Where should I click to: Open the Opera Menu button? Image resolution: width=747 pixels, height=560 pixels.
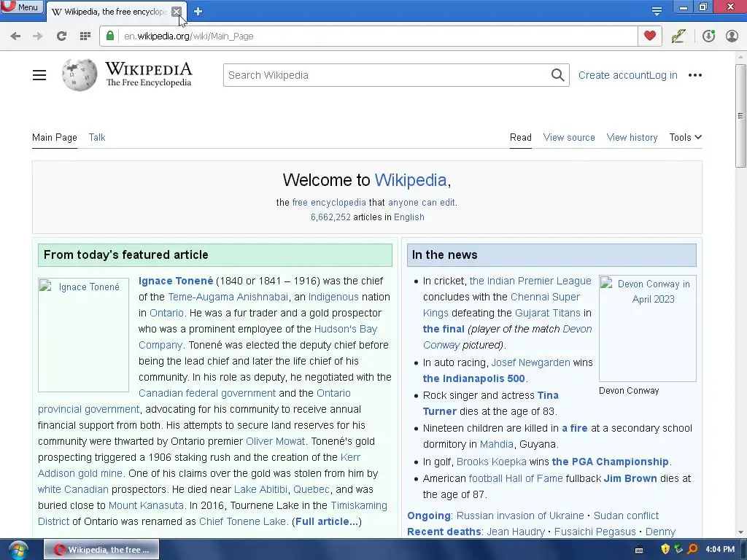[x=22, y=7]
